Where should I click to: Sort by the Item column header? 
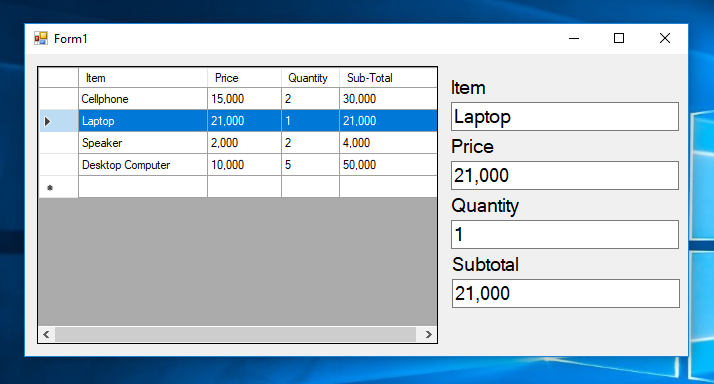coord(143,78)
